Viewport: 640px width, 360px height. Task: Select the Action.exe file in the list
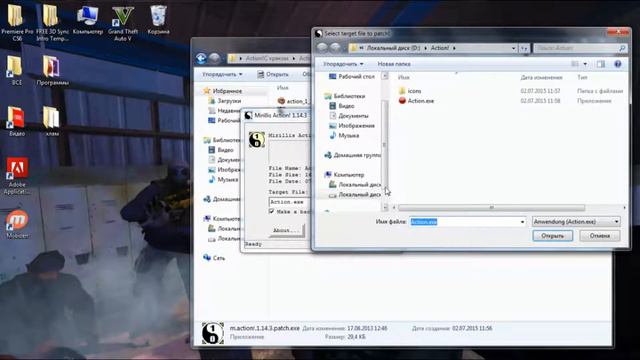(x=416, y=100)
